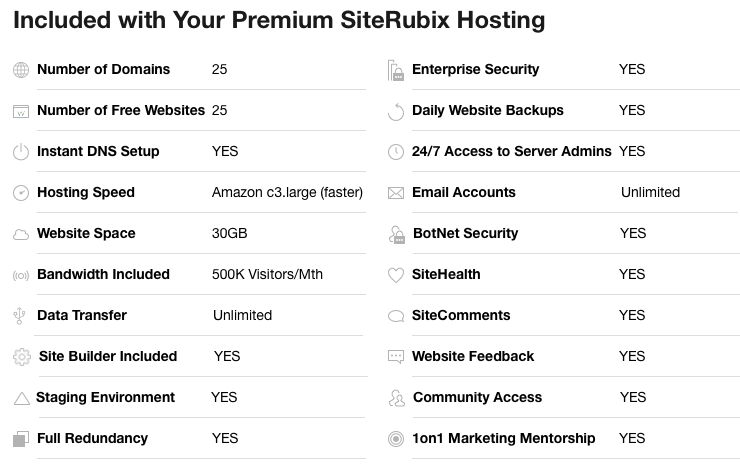Viewport: 740px width, 474px height.
Task: Click the power icon for Instant DNS Setup
Action: [21, 152]
